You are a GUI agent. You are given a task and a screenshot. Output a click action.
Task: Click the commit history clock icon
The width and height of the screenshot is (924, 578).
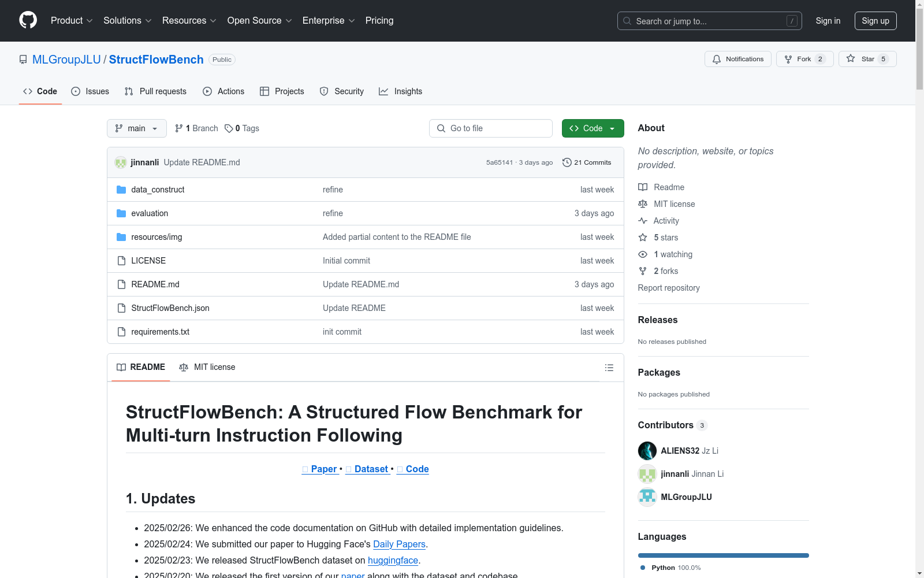click(x=567, y=162)
